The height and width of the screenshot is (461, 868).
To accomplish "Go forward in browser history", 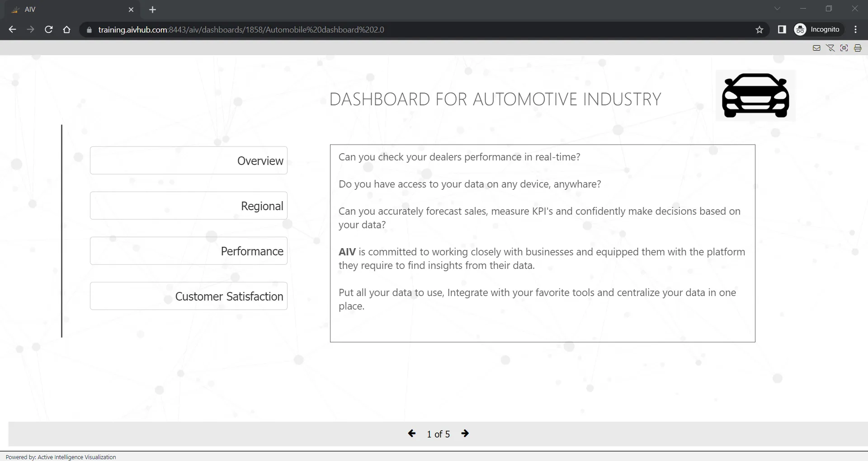I will tap(30, 29).
